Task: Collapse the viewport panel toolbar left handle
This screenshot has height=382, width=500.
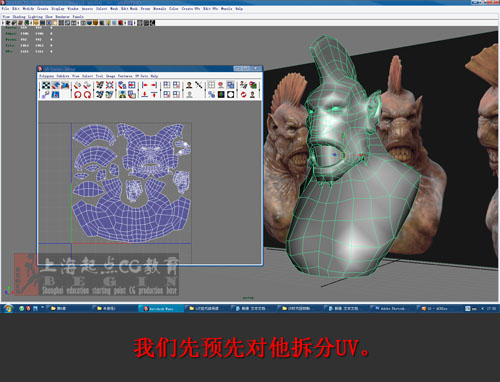Action: pyautogui.click(x=3, y=23)
